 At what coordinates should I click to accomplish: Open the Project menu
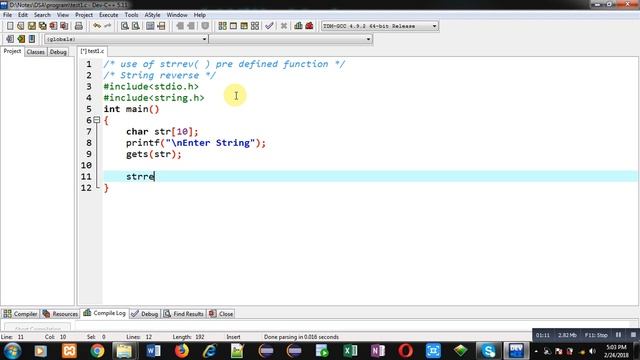(84, 15)
